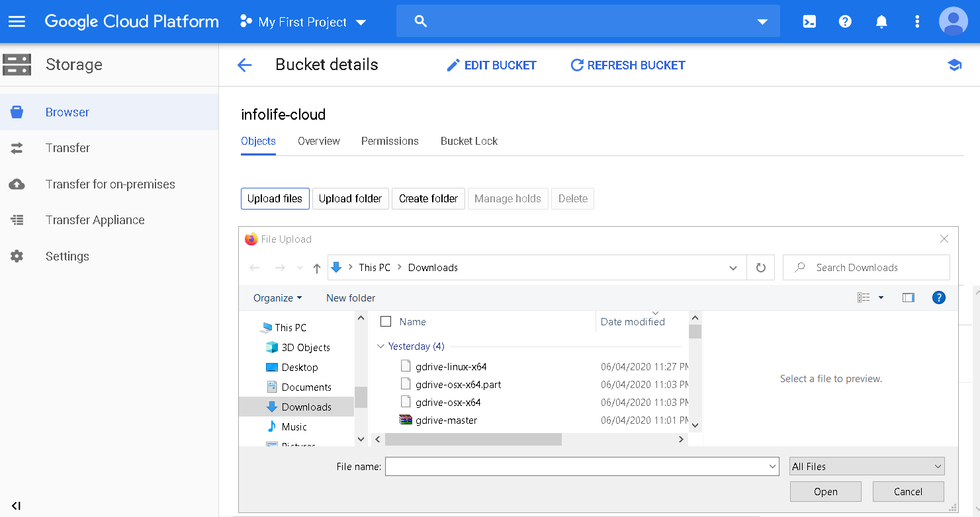Collapse the Yesterday (4) group
Image resolution: width=980 pixels, height=517 pixels.
380,346
